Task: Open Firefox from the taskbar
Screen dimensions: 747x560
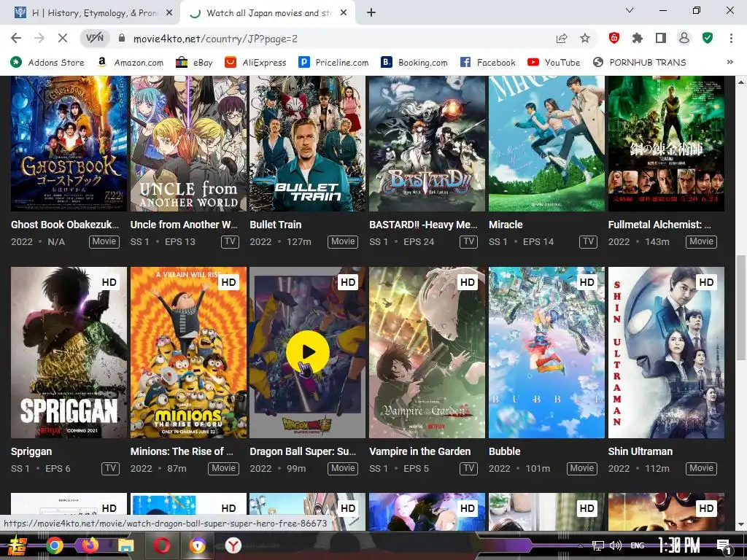Action: [90, 545]
